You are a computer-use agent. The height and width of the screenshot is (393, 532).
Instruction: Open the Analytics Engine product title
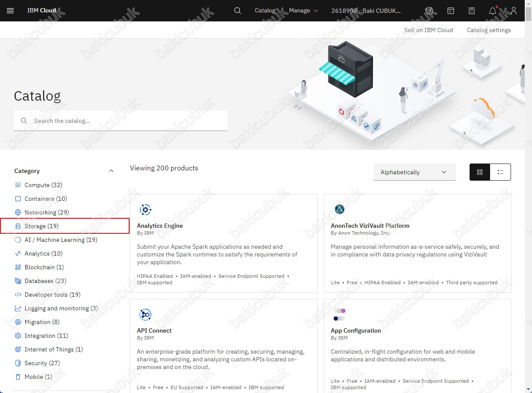(x=160, y=226)
